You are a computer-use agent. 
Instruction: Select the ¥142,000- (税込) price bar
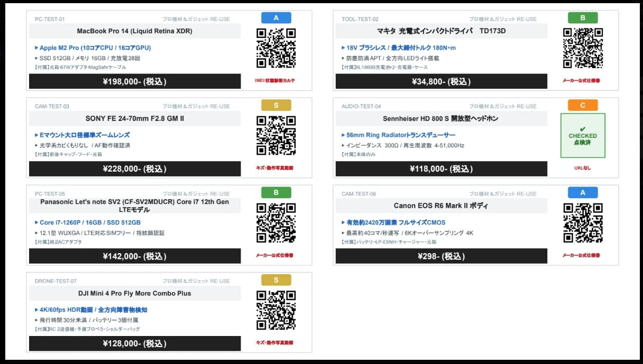135,256
